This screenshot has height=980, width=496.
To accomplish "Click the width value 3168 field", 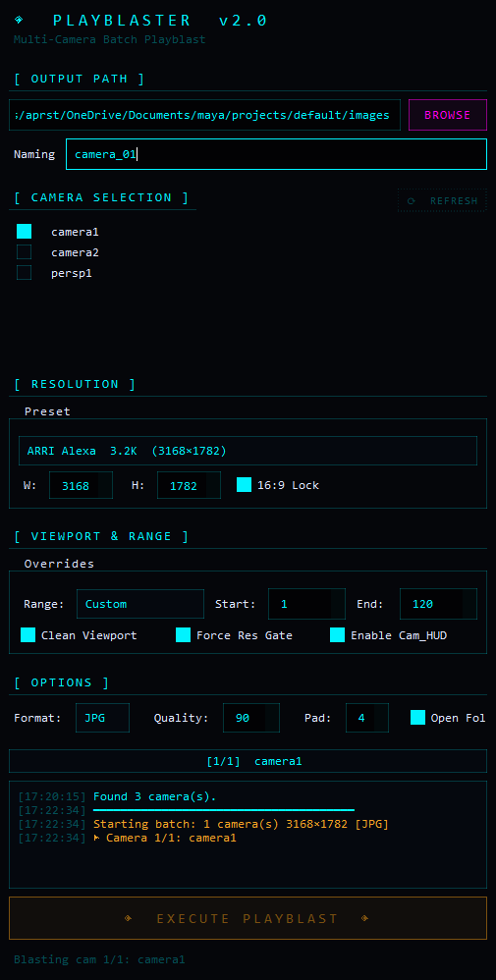I will tap(82, 486).
